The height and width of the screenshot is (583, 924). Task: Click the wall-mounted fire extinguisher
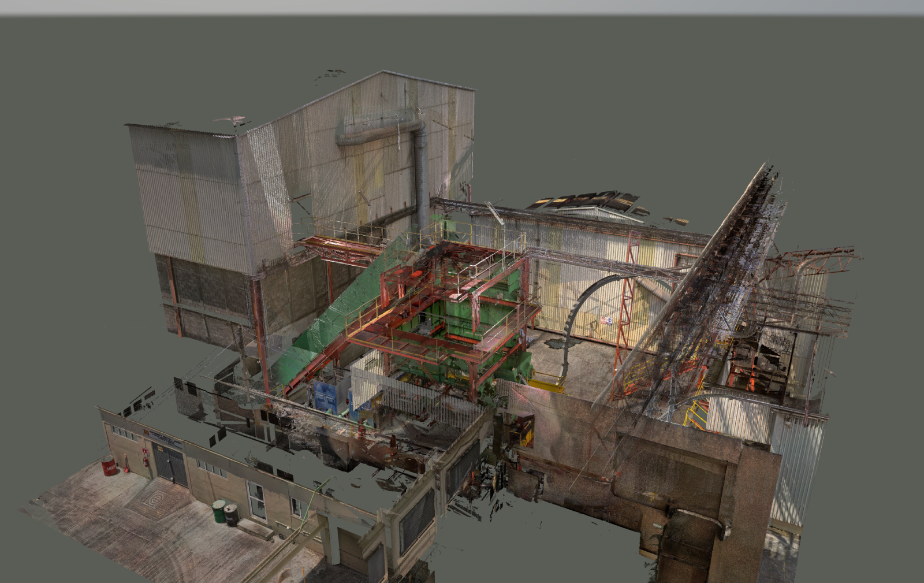pyautogui.click(x=145, y=461)
